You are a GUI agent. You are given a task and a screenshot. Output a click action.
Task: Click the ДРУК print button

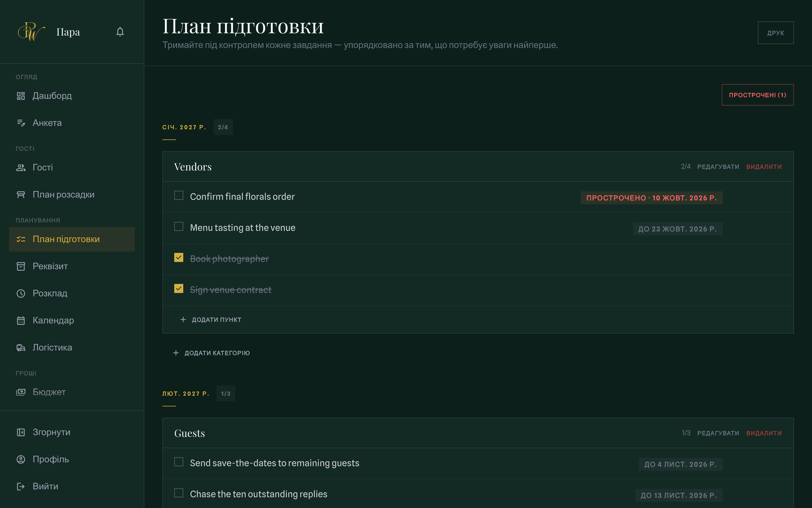(x=775, y=33)
